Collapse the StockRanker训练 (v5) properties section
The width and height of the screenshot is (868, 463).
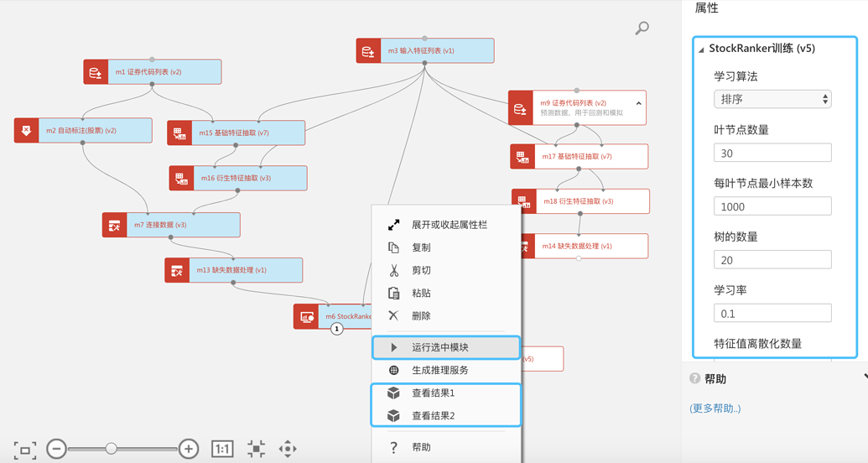[x=701, y=49]
